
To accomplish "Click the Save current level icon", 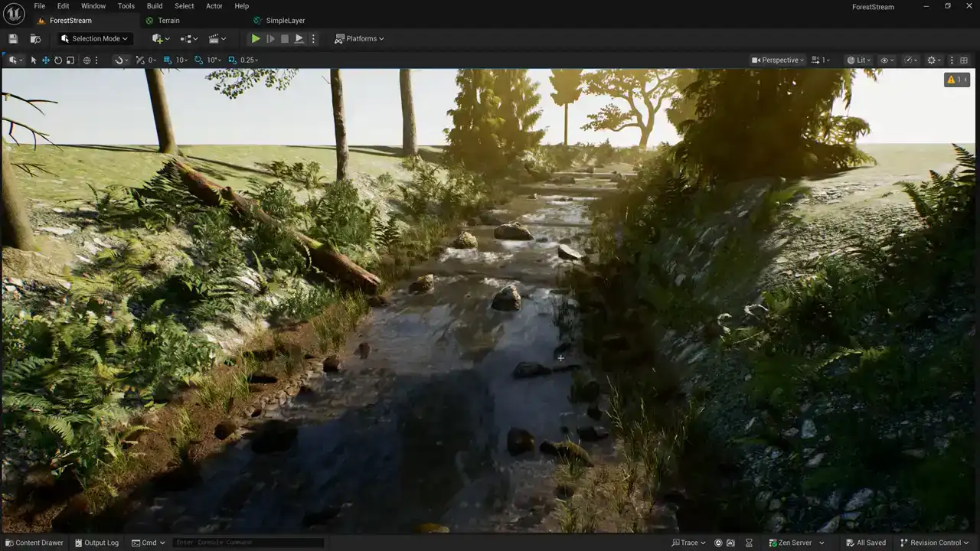I will (x=13, y=38).
